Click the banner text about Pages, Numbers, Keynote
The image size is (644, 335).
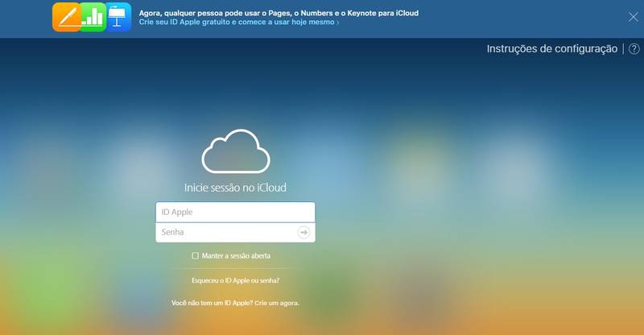click(279, 13)
